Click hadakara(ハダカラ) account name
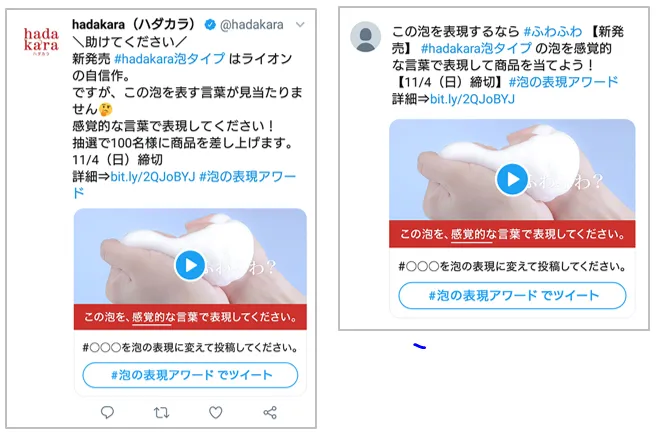This screenshot has height=439, width=657. 134,24
